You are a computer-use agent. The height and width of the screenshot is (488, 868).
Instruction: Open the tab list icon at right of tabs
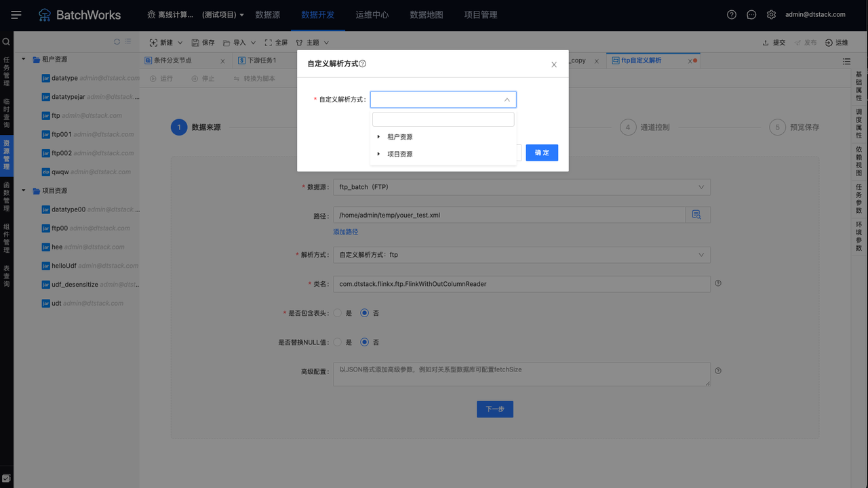(x=846, y=61)
